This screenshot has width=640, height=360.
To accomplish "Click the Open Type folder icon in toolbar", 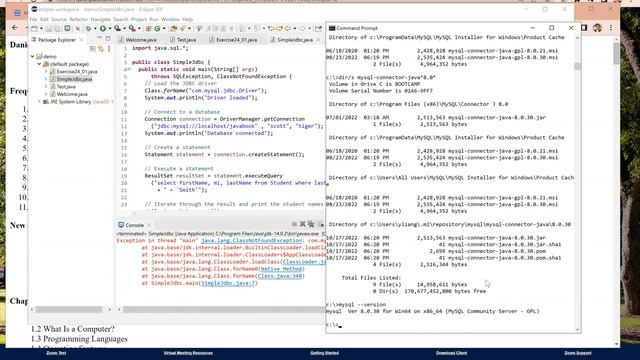I will click(x=173, y=29).
